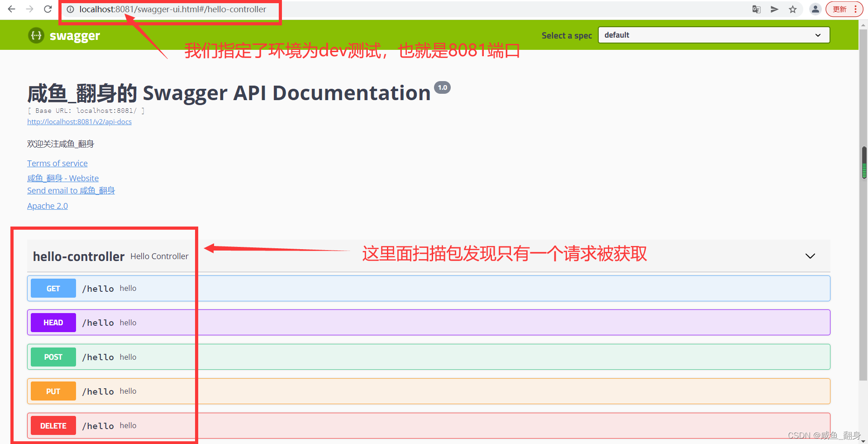868x444 pixels.
Task: Go back in browser history
Action: pos(12,9)
